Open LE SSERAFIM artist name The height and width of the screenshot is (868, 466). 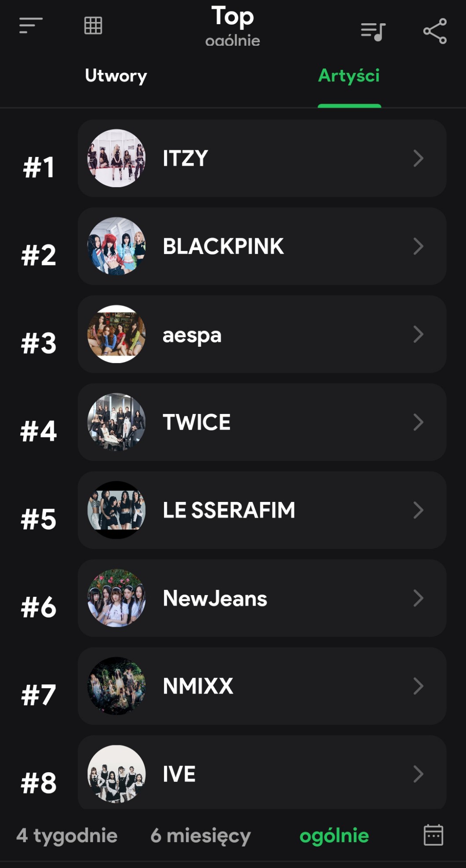(229, 510)
